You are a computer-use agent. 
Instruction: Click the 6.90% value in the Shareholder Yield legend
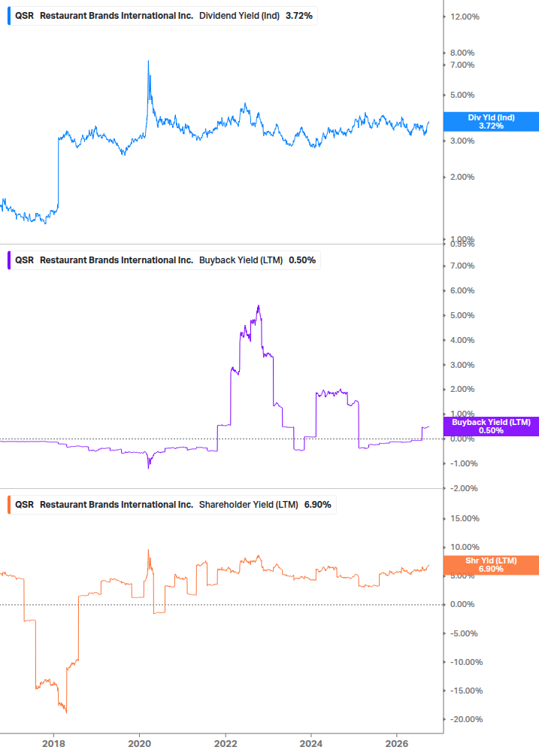[x=318, y=505]
